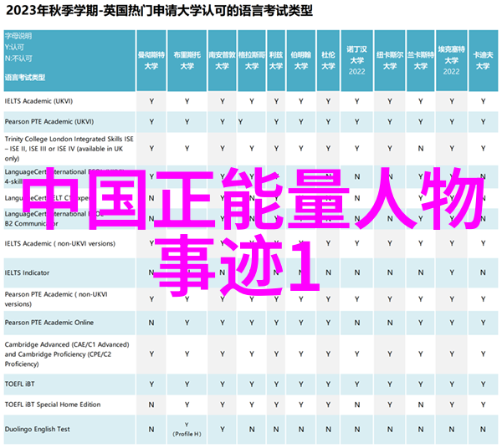Click the 诺丁汉大学 2022 column header

(356, 61)
